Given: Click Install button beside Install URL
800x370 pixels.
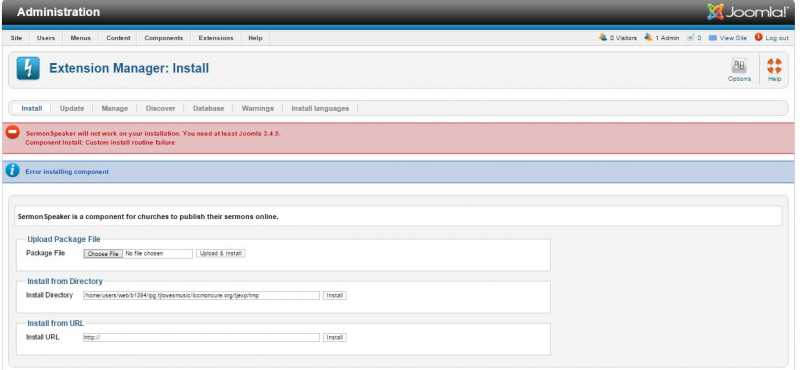Looking at the screenshot, I should 335,337.
